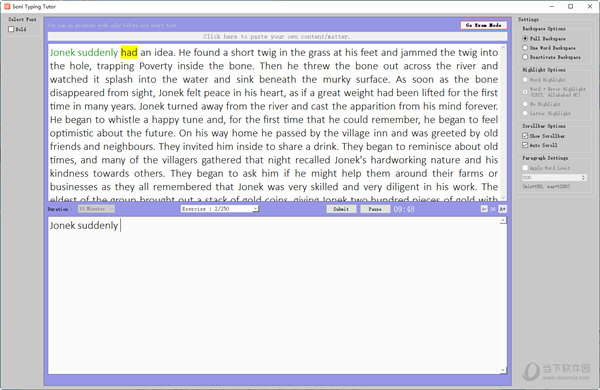Viewport: 600px width, 390px height.
Task: Click inside the typing input area
Action: (x=274, y=295)
